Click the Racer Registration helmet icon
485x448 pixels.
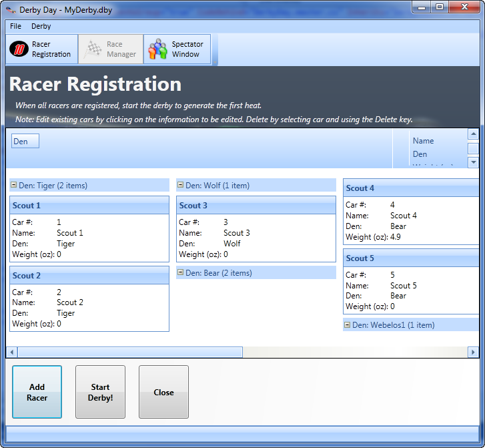20,49
